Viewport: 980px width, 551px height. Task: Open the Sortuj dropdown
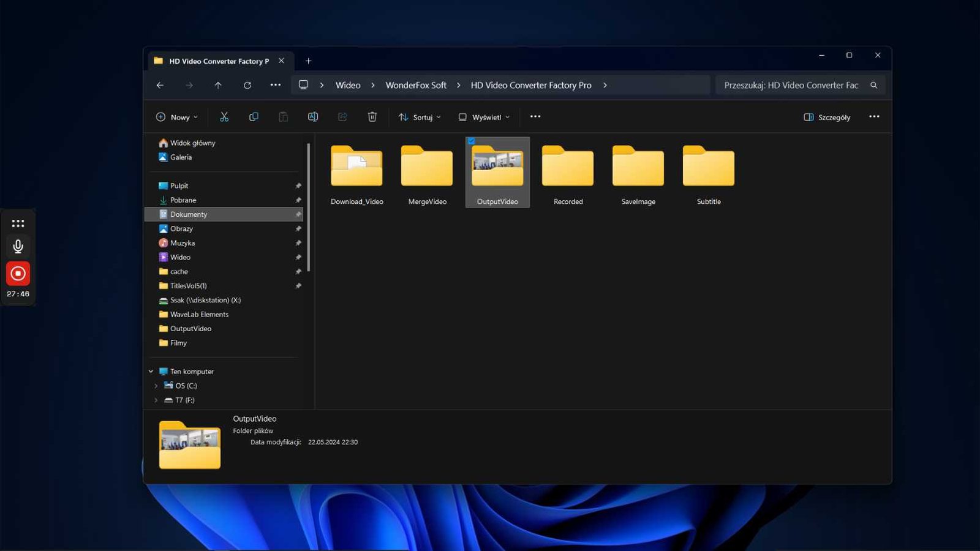click(420, 117)
